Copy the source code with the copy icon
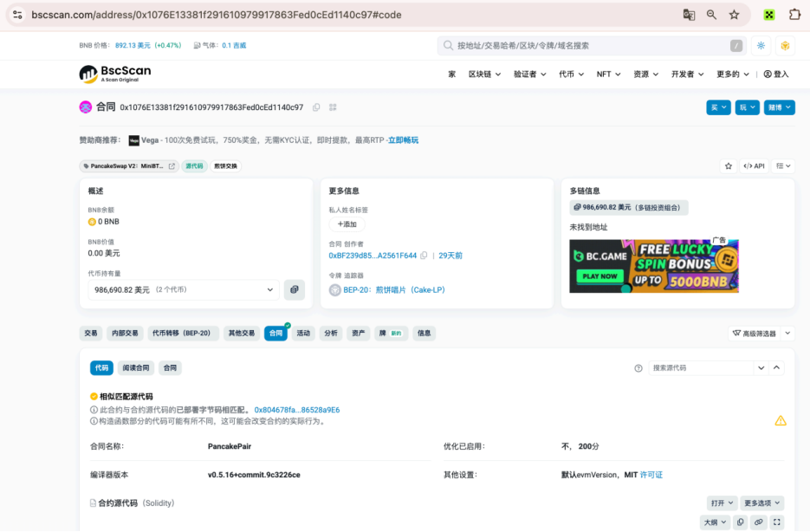This screenshot has height=532, width=810. tap(740, 522)
